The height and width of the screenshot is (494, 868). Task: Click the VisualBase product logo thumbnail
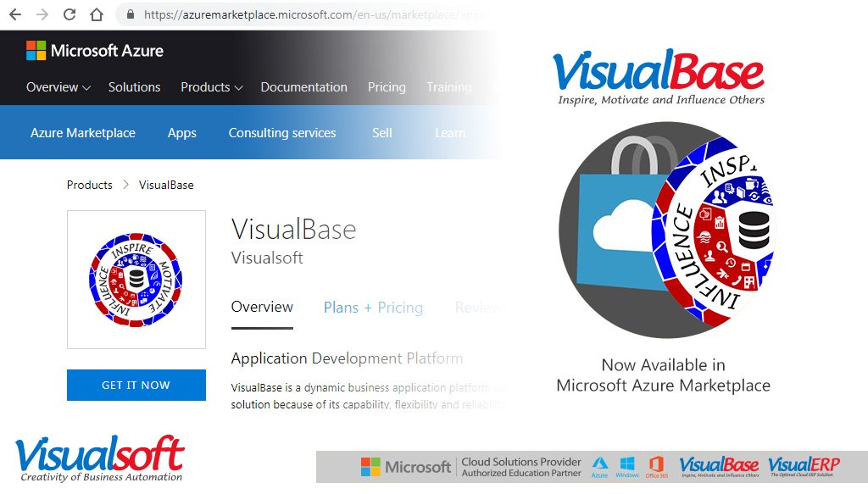click(x=136, y=280)
